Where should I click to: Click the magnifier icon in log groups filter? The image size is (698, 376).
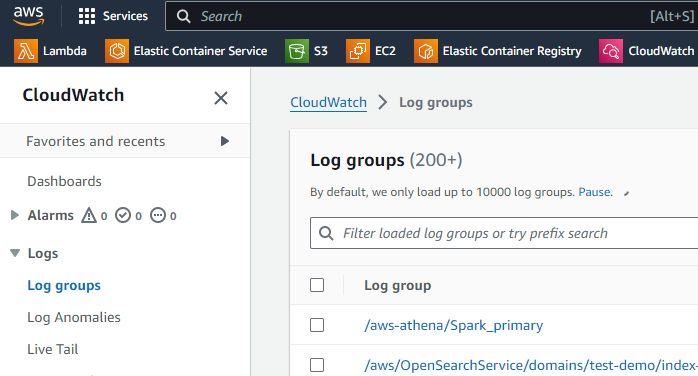tap(326, 233)
